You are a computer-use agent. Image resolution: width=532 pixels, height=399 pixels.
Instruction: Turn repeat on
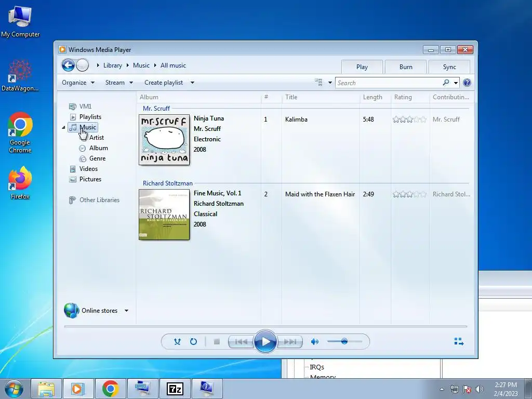[193, 341]
